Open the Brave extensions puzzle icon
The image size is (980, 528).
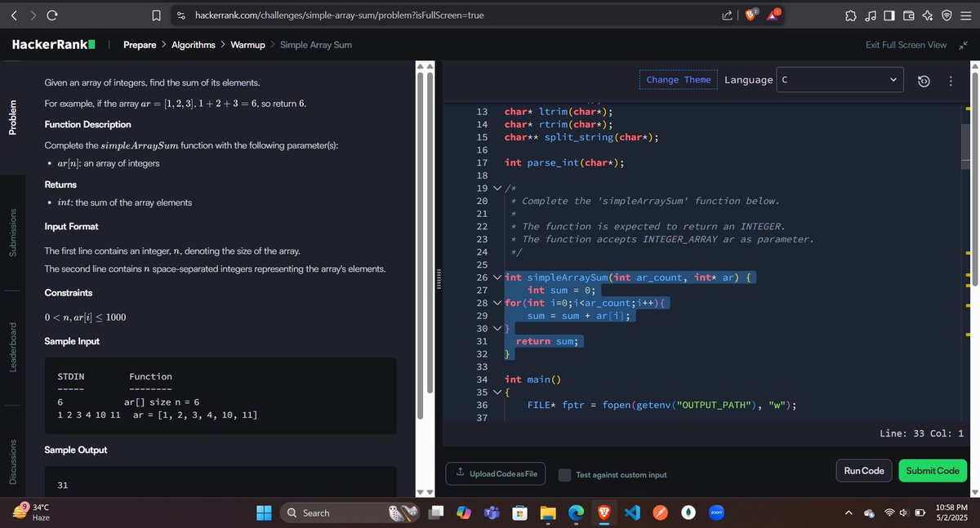click(x=850, y=16)
